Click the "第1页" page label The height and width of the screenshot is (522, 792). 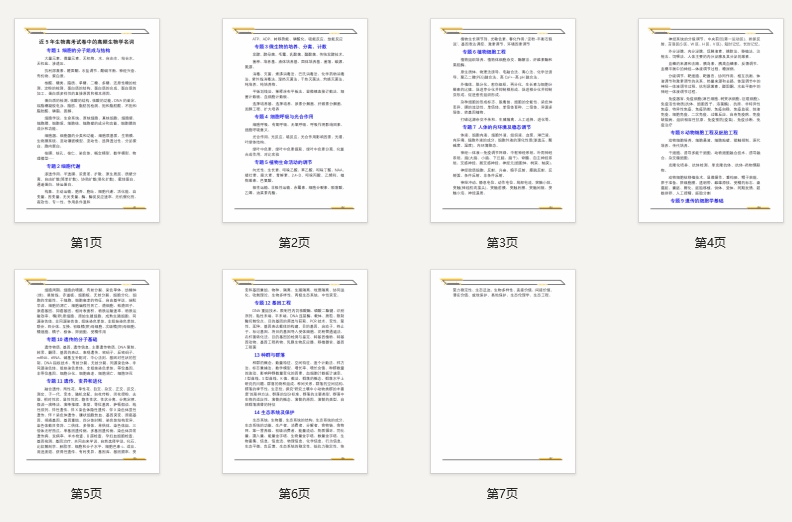pos(87,243)
